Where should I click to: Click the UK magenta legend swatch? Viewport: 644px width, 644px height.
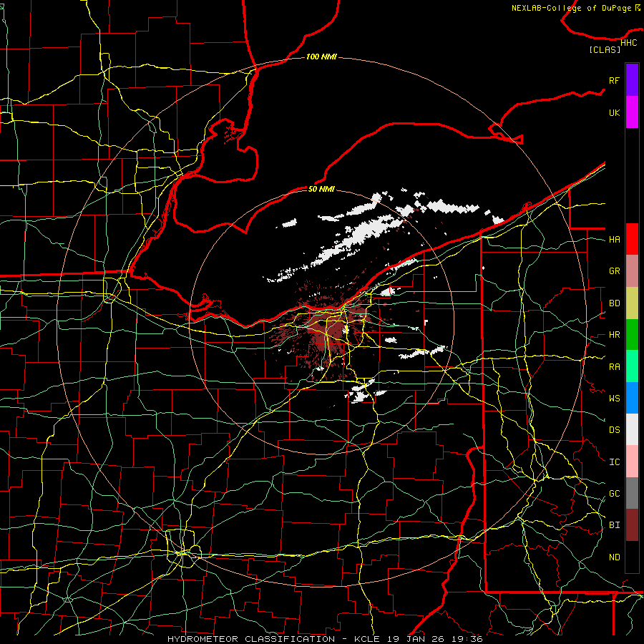pyautogui.click(x=632, y=112)
